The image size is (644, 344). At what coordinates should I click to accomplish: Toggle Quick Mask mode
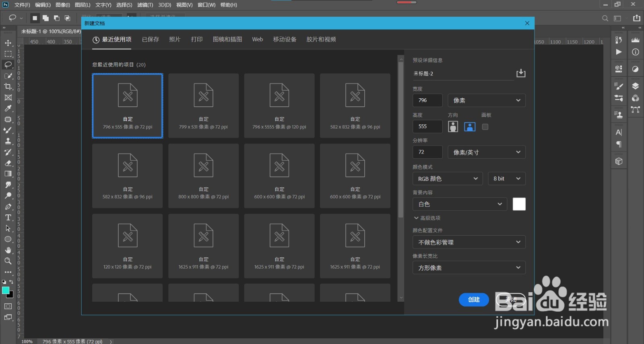(8, 307)
